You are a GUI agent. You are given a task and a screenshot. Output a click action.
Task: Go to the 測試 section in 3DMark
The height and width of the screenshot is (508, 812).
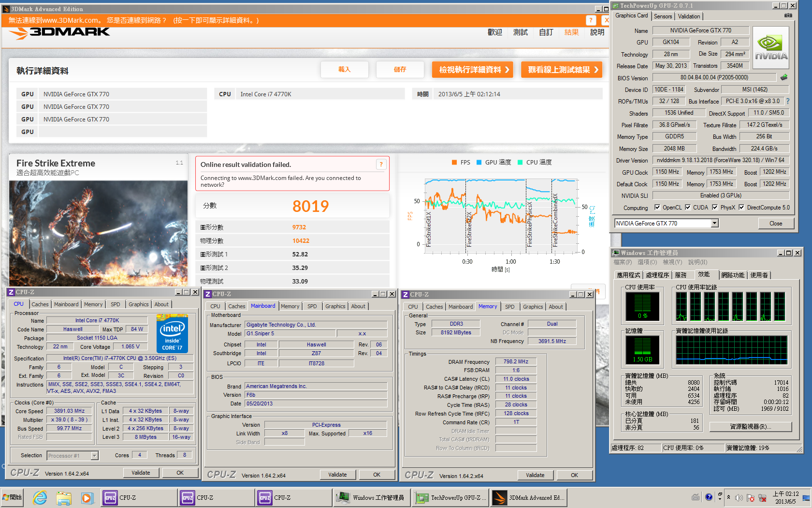(x=520, y=32)
